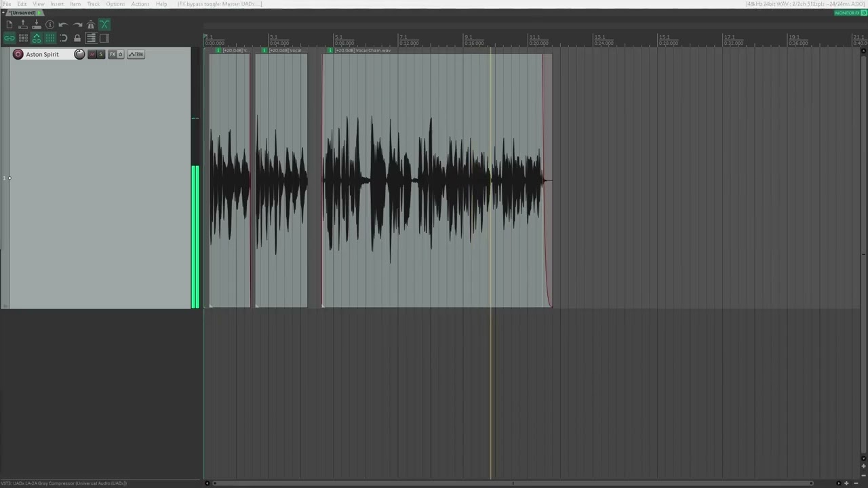Viewport: 868px width, 488px height.
Task: Bypass FX on Aston Spirit track
Action: coord(121,54)
